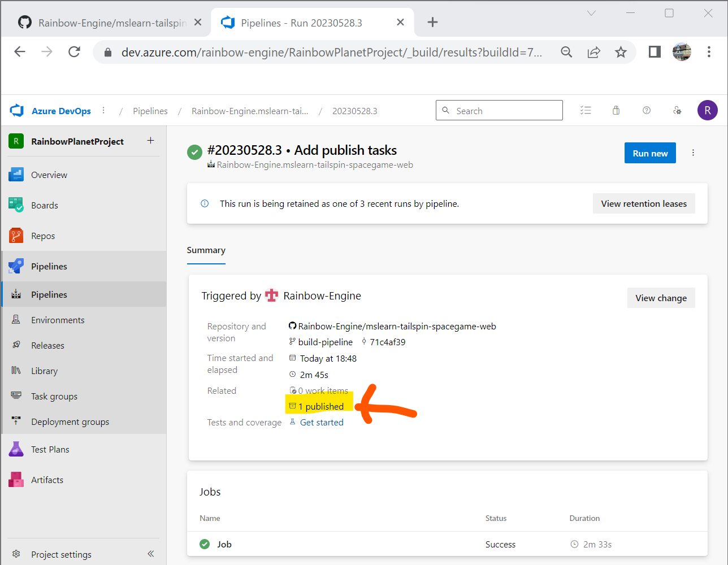Open the Rainbow-Engine/mslearn-tailspin-spacegame-web repository link
Viewport: 728px width, 565px height.
[x=397, y=326]
